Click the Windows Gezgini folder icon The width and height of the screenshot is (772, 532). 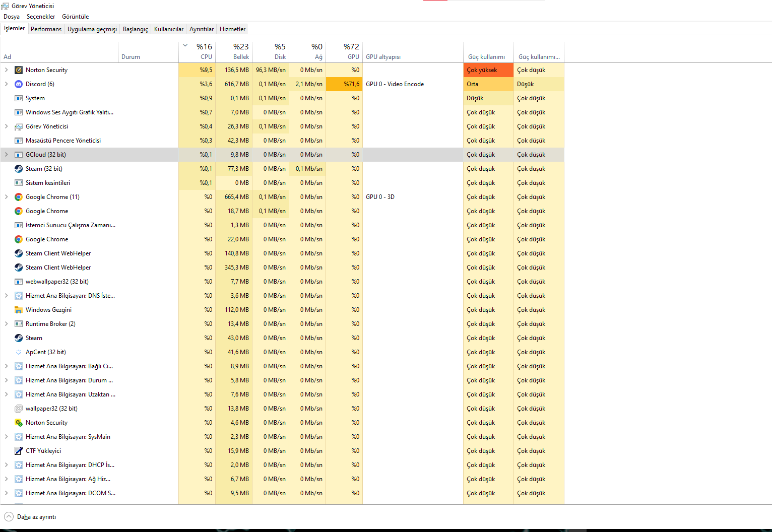click(x=19, y=310)
